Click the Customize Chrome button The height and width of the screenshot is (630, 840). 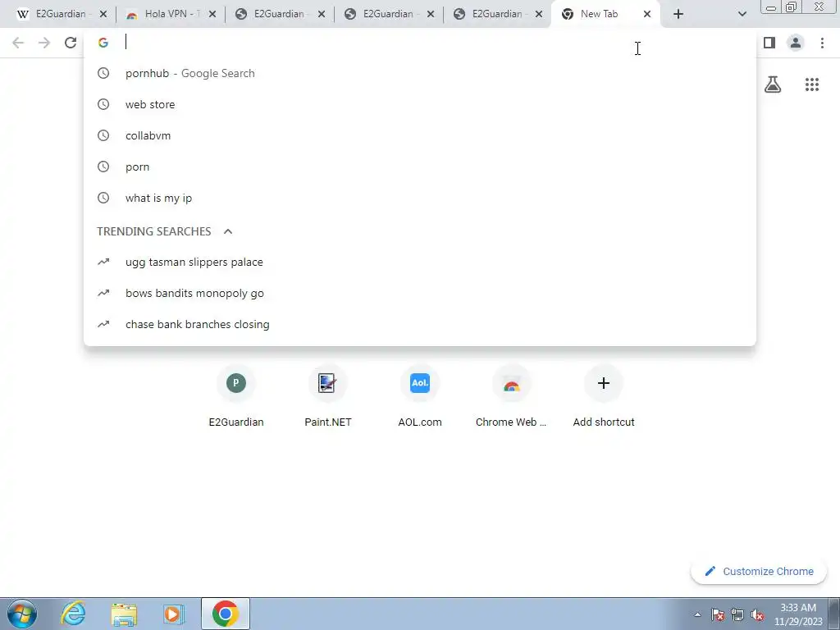(x=759, y=571)
